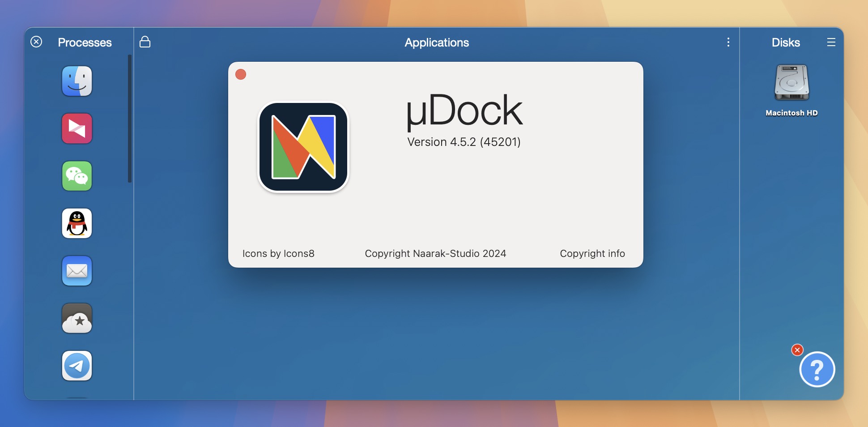The width and height of the screenshot is (868, 427).
Task: Click the Processes panel scrollbar
Action: tap(130, 119)
